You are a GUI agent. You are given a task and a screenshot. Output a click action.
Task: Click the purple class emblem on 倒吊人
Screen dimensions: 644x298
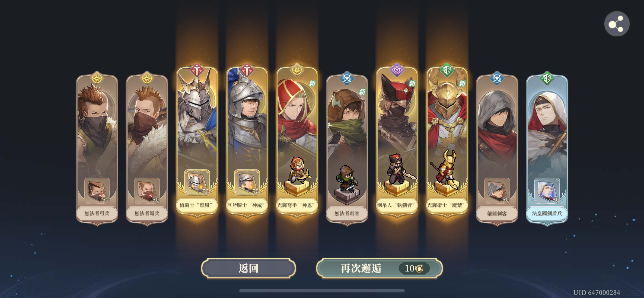tap(397, 70)
